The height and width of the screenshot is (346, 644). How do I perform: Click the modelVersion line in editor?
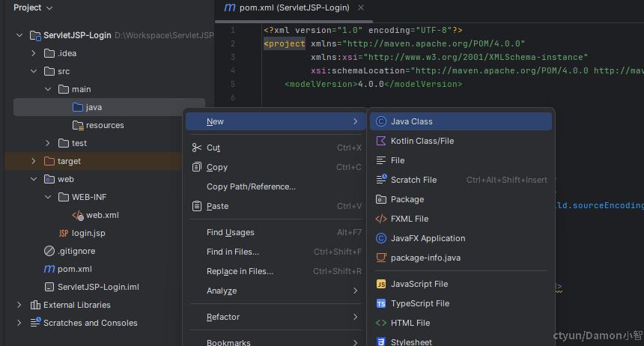[x=374, y=84]
